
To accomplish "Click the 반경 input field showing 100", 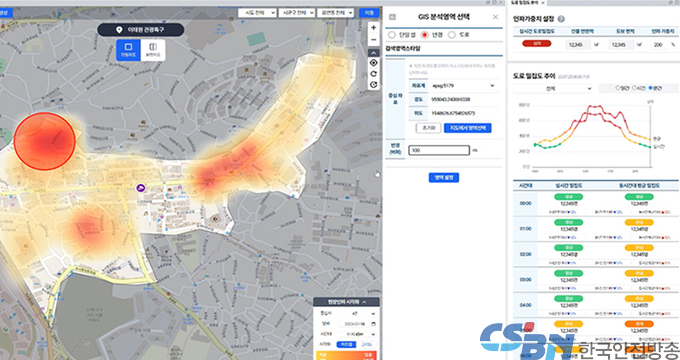I will [439, 150].
